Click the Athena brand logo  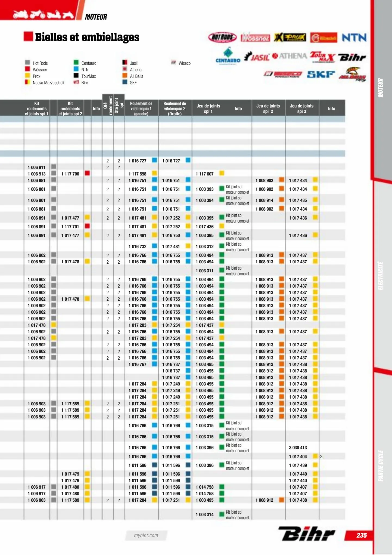point(289,56)
